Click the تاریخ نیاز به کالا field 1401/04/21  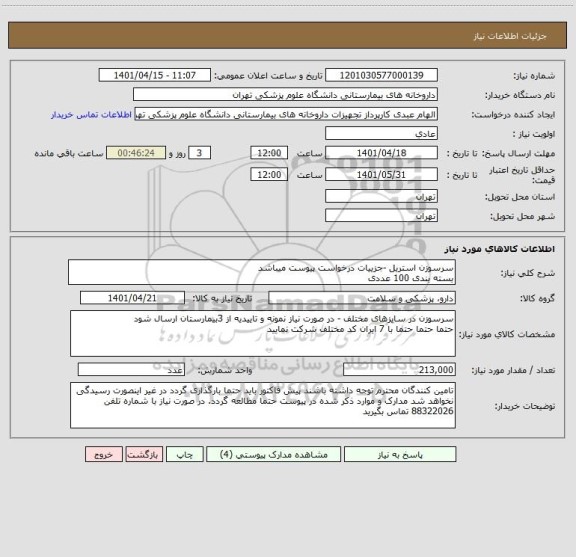coord(132,298)
